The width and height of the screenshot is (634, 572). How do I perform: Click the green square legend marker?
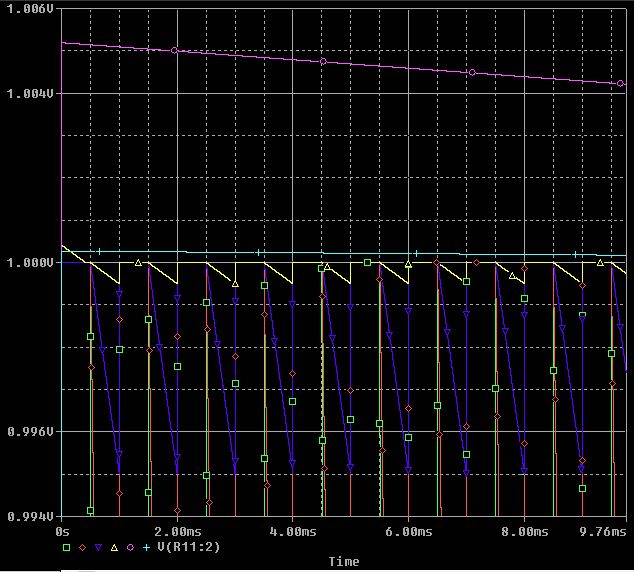67,548
